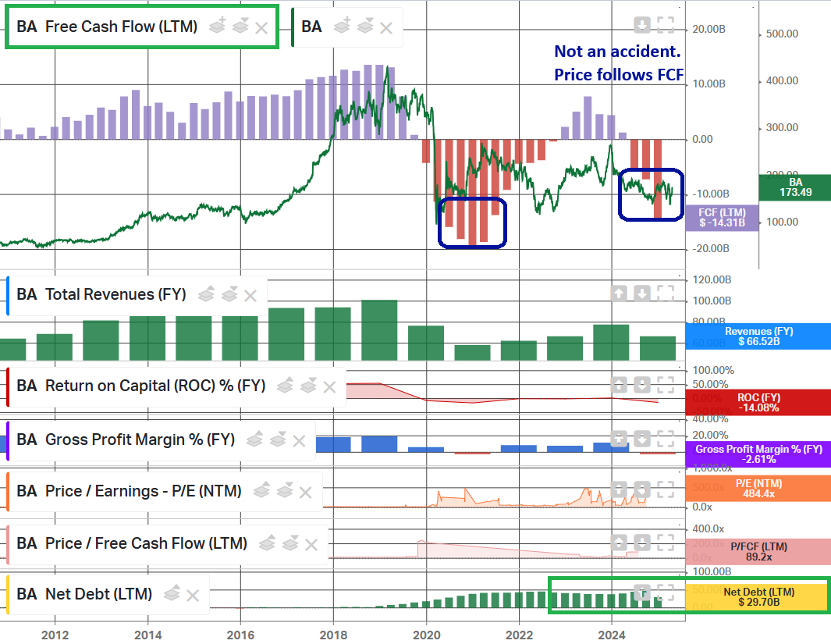Shift the Net Debt pane up

coord(642,592)
